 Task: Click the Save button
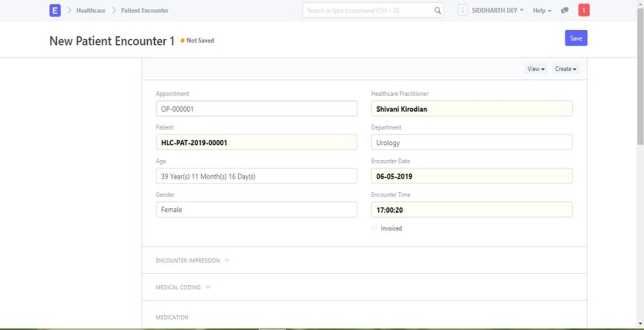(x=576, y=38)
